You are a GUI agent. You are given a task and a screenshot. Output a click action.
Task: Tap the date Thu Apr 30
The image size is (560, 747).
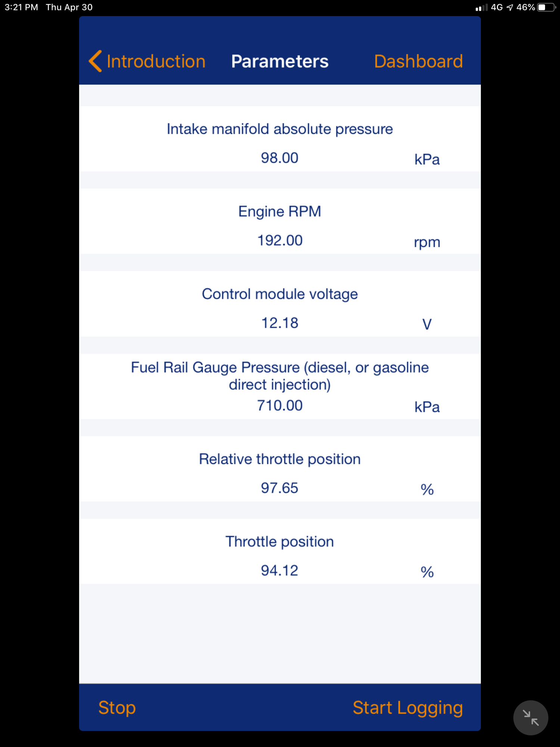(69, 7)
